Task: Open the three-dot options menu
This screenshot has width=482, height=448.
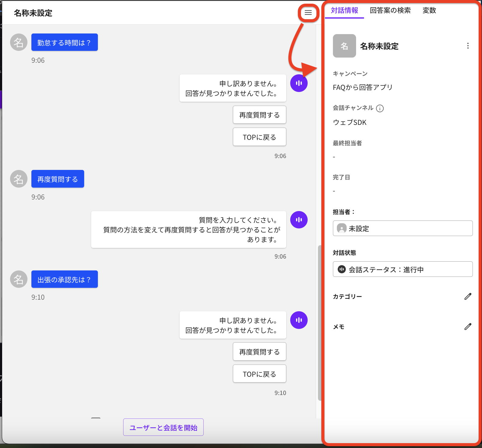Action: tap(468, 46)
